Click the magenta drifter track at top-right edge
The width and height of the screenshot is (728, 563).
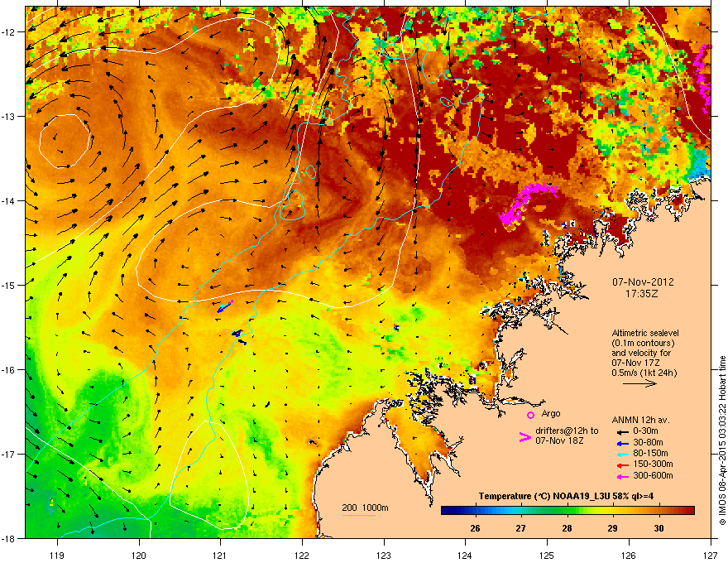point(703,77)
